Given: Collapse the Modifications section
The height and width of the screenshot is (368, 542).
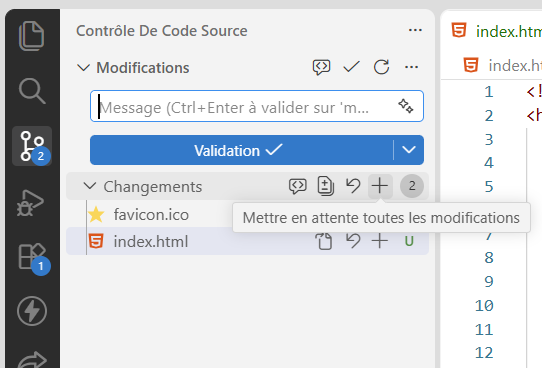Looking at the screenshot, I should coord(83,67).
